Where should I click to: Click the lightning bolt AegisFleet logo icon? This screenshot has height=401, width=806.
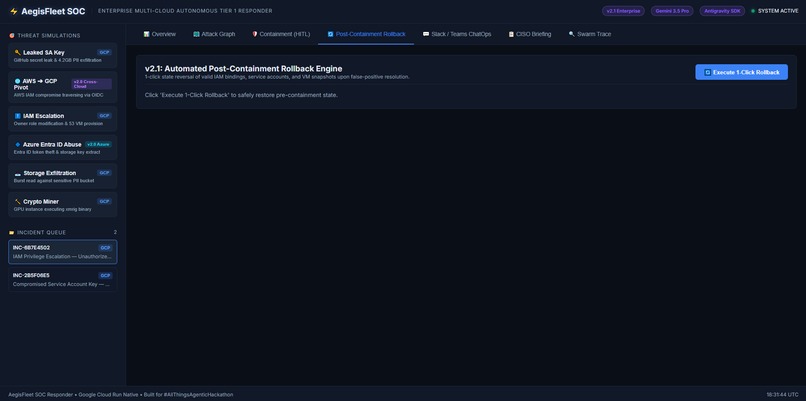click(x=14, y=11)
